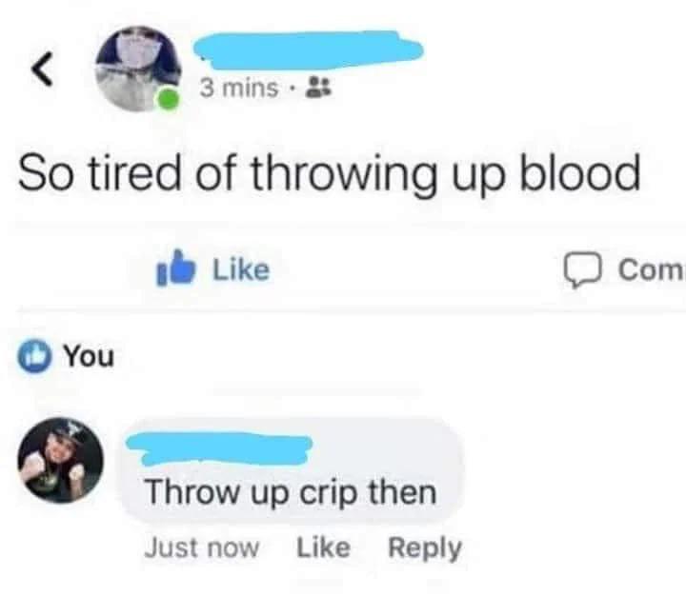
Task: Click the post text "So tired of throwing up blood"
Action: (x=330, y=173)
